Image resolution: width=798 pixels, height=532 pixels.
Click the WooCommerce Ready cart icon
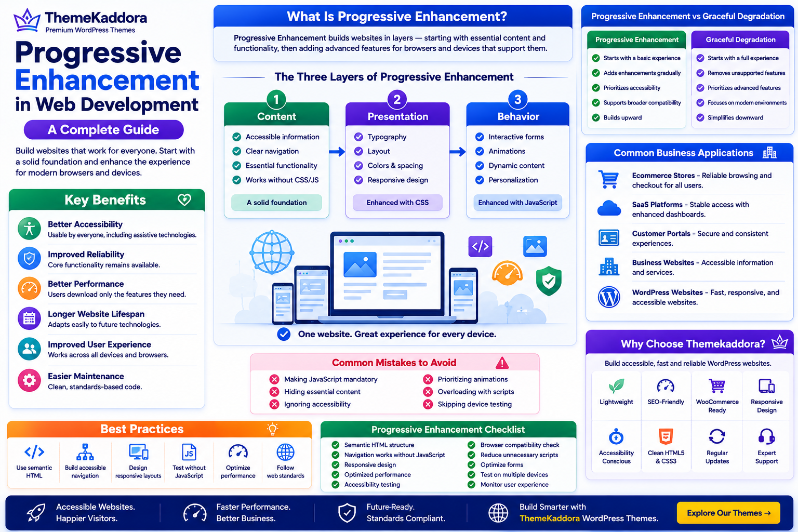point(717,385)
